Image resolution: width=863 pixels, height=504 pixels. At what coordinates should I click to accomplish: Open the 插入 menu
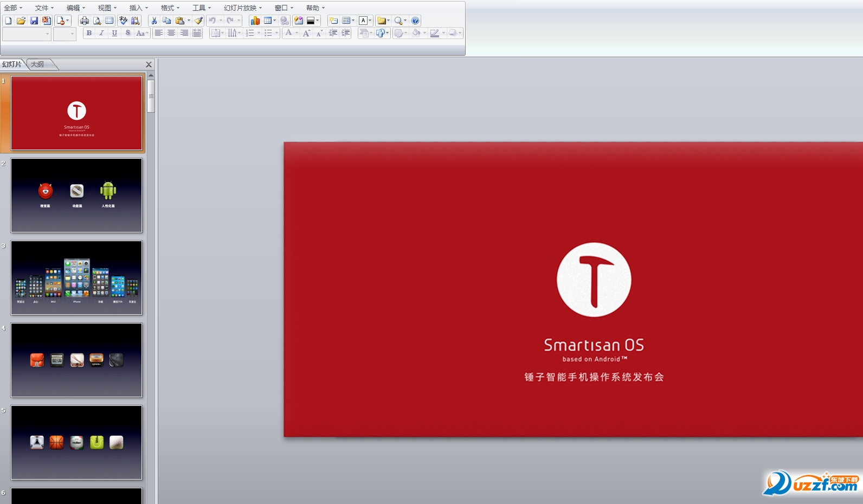(x=139, y=8)
